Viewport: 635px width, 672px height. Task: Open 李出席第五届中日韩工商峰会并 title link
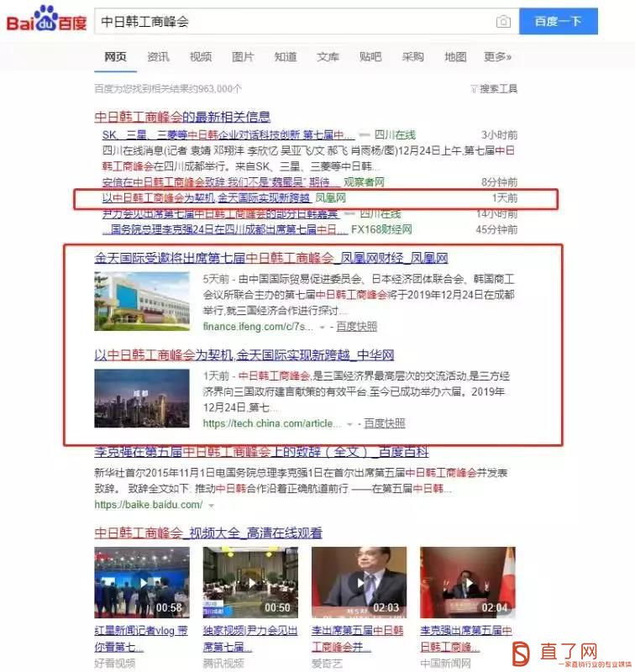tap(358, 638)
